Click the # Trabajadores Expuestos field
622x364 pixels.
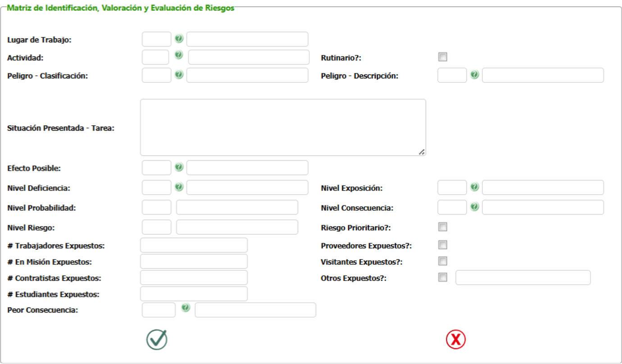click(x=194, y=245)
